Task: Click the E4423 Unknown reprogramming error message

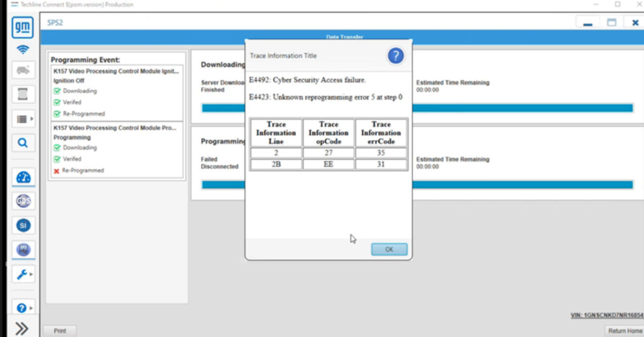Action: (326, 97)
